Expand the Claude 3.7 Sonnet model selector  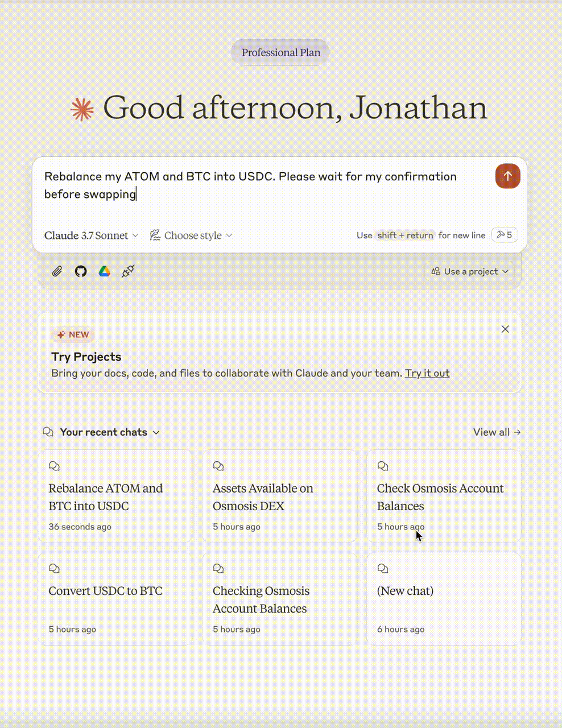(x=92, y=235)
